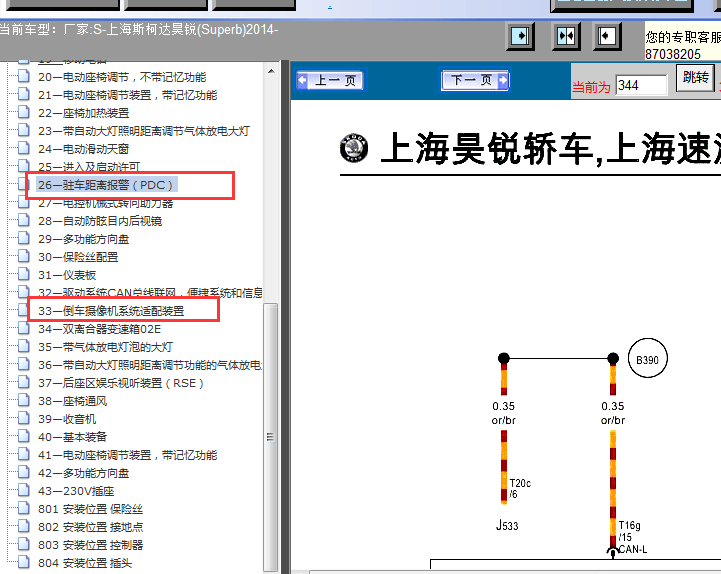Click the tree scrollbar up arrow
Viewport: 721px width, 574px height.
coord(271,72)
